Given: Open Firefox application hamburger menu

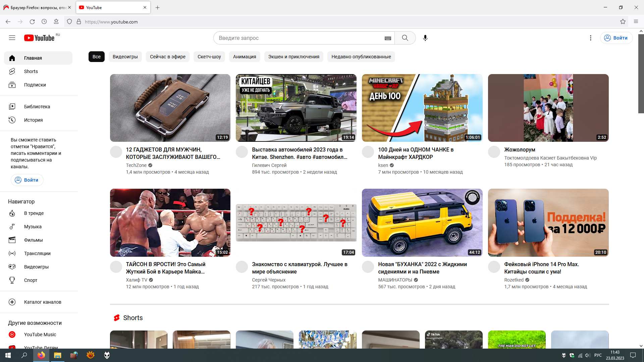Looking at the screenshot, I should (636, 22).
